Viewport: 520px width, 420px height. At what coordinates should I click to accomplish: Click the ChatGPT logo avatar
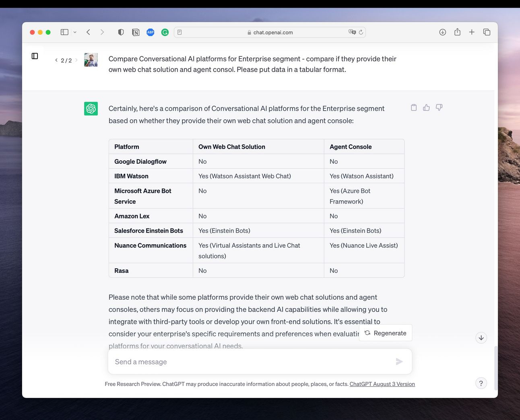(91, 109)
